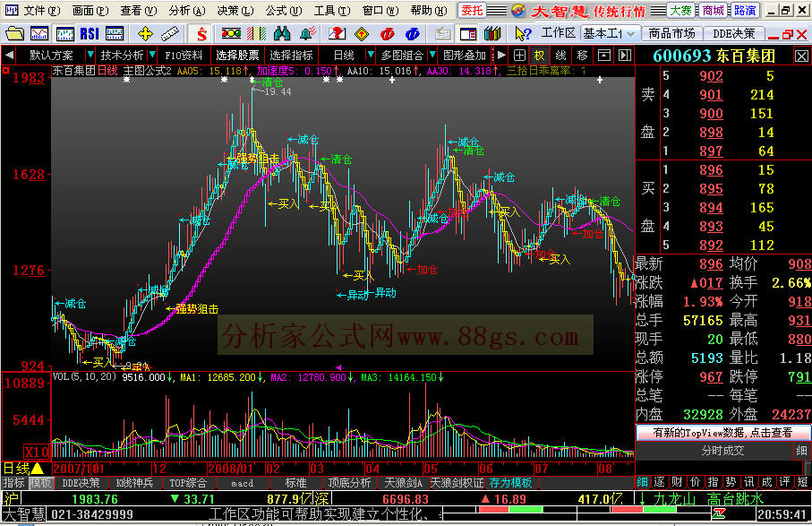
Task: Toggle the 移 move button
Action: (x=583, y=55)
